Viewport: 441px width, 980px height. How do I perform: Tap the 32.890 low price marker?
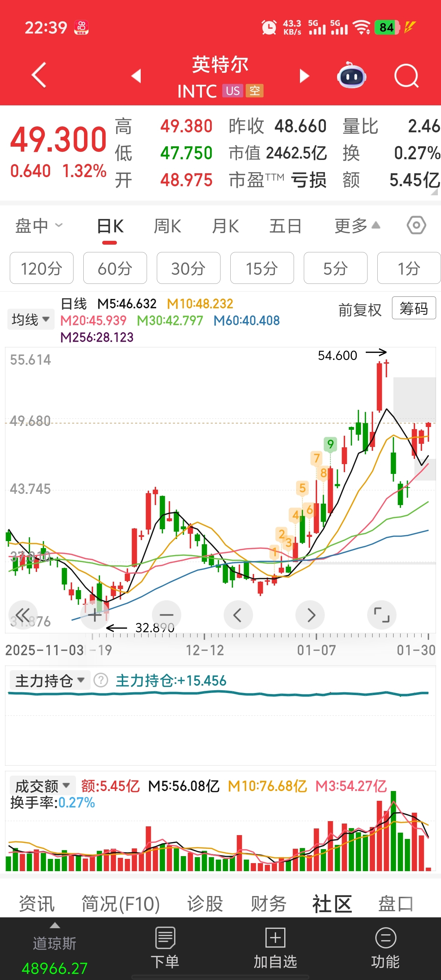[x=155, y=628]
